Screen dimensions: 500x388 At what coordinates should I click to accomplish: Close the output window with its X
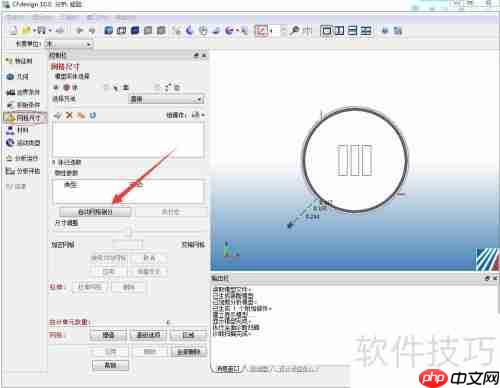pyautogui.click(x=495, y=278)
